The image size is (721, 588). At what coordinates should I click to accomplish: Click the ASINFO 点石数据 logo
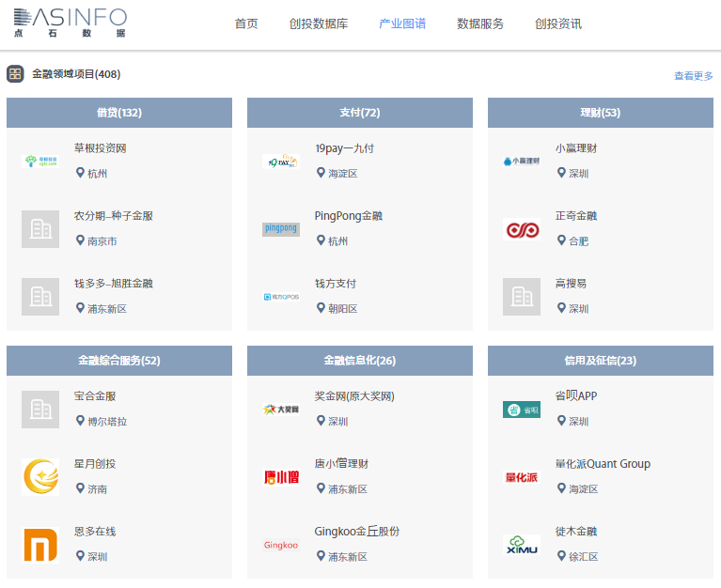[70, 23]
